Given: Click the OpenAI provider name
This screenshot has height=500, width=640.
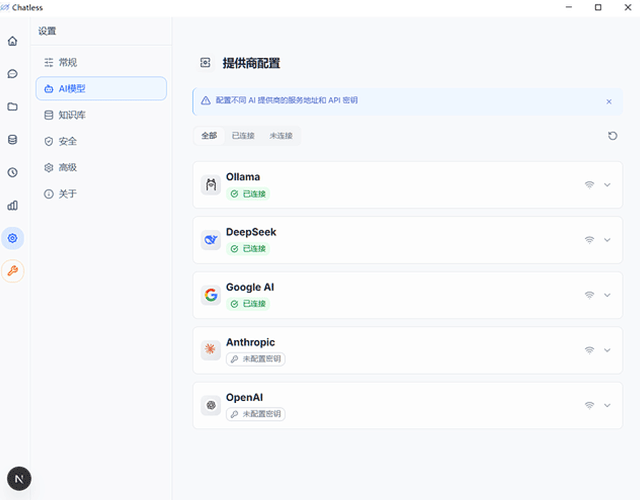Looking at the screenshot, I should [x=244, y=398].
